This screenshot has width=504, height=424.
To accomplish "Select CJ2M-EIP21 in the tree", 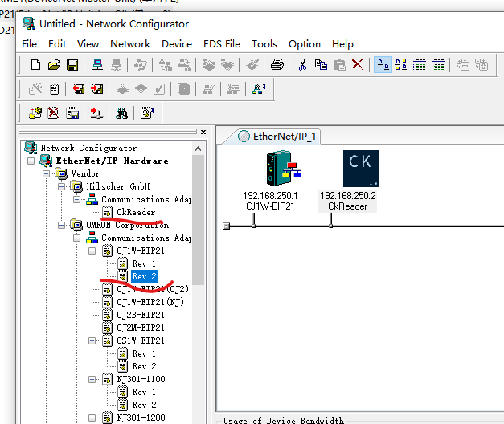I will coord(141,328).
